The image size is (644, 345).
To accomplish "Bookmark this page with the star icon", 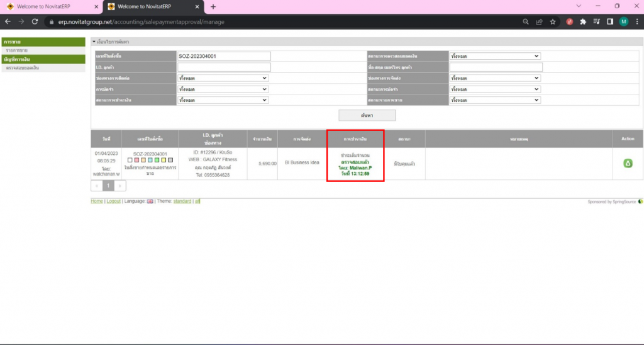I will [x=553, y=21].
